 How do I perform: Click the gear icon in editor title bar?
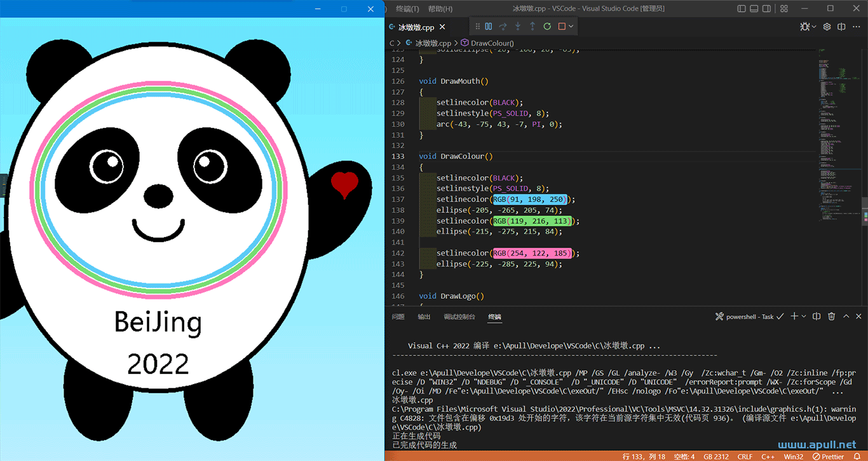coord(827,27)
